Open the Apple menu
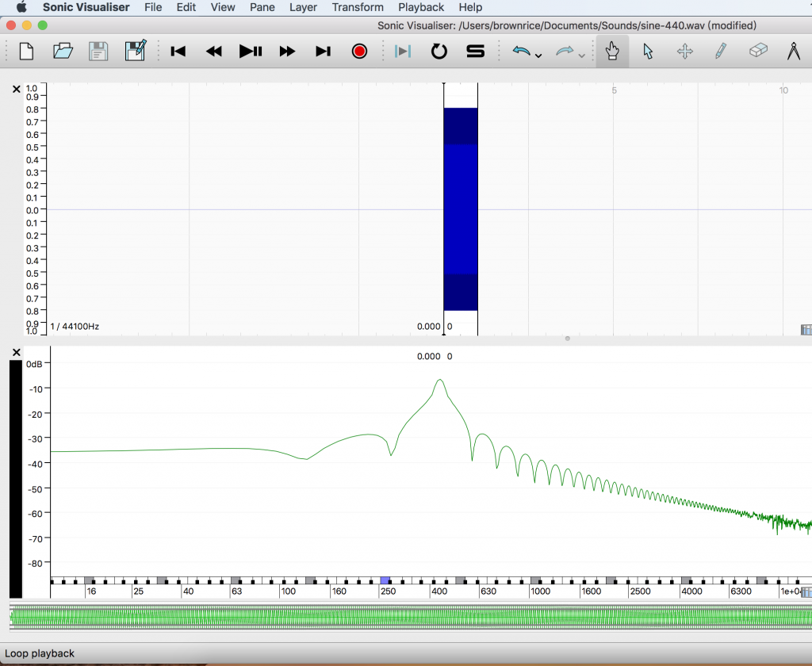 (21, 7)
